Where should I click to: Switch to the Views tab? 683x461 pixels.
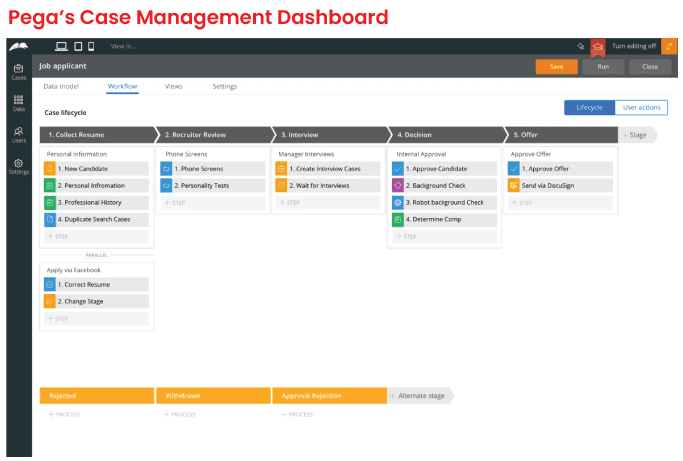click(173, 87)
